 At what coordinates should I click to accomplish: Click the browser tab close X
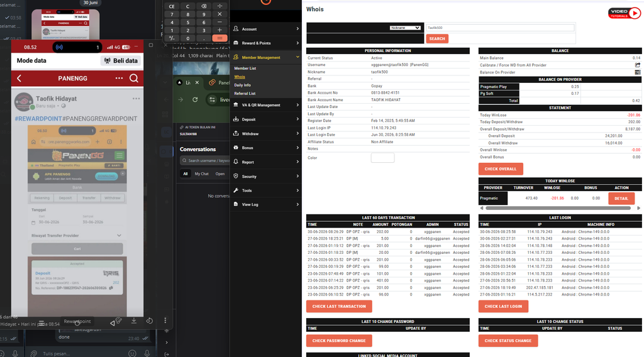(197, 82)
